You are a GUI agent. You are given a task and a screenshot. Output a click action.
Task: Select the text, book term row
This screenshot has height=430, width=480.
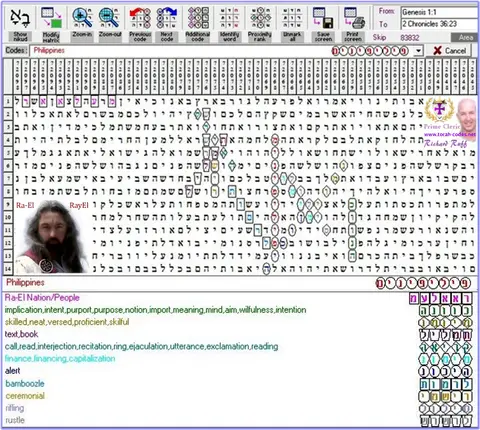pos(21,334)
